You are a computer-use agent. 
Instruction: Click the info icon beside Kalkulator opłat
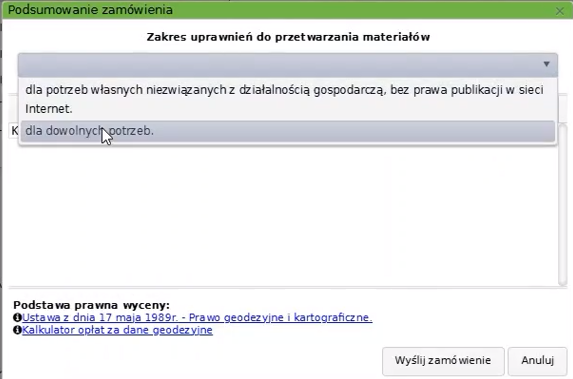coord(17,330)
